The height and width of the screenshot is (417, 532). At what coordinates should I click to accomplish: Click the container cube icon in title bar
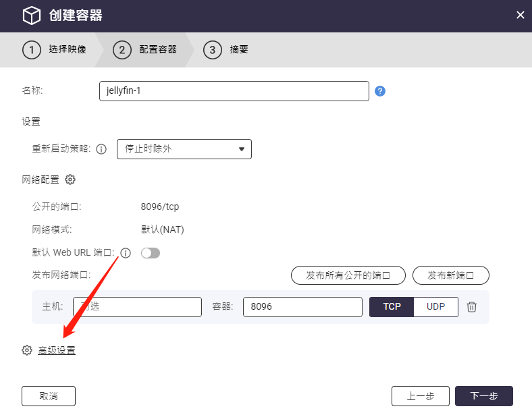tap(32, 16)
